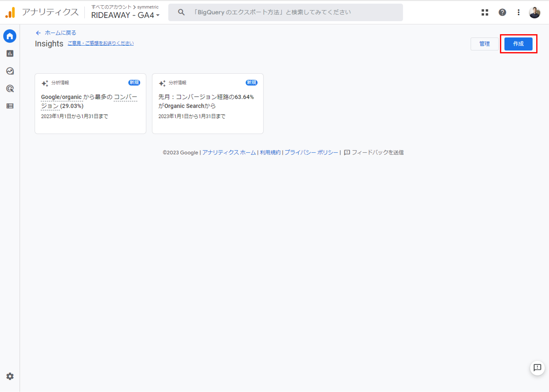This screenshot has height=392, width=549.
Task: Click the 新規 badge on 先月 card
Action: pyautogui.click(x=251, y=83)
